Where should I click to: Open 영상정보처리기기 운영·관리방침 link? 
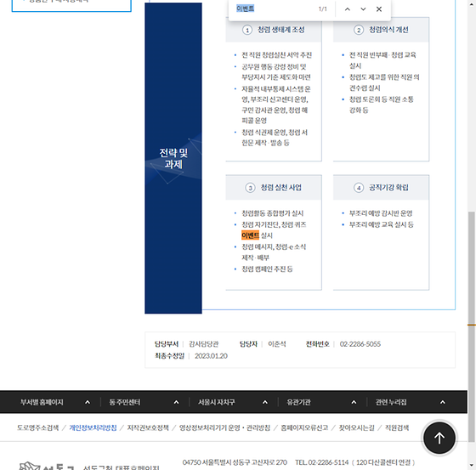(x=224, y=428)
